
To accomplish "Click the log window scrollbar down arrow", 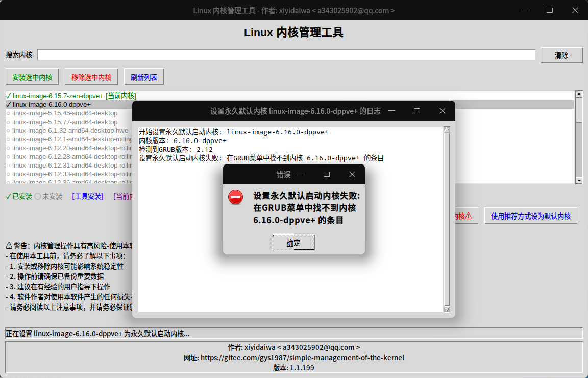I will 447,309.
